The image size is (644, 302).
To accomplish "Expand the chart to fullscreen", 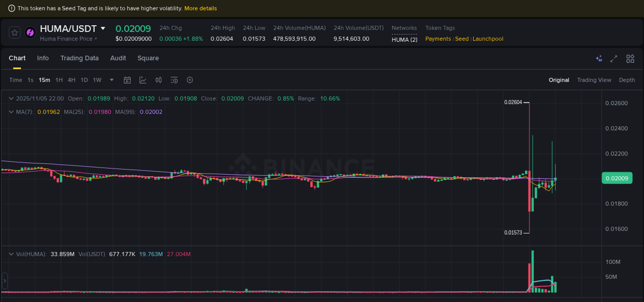I will point(614,59).
